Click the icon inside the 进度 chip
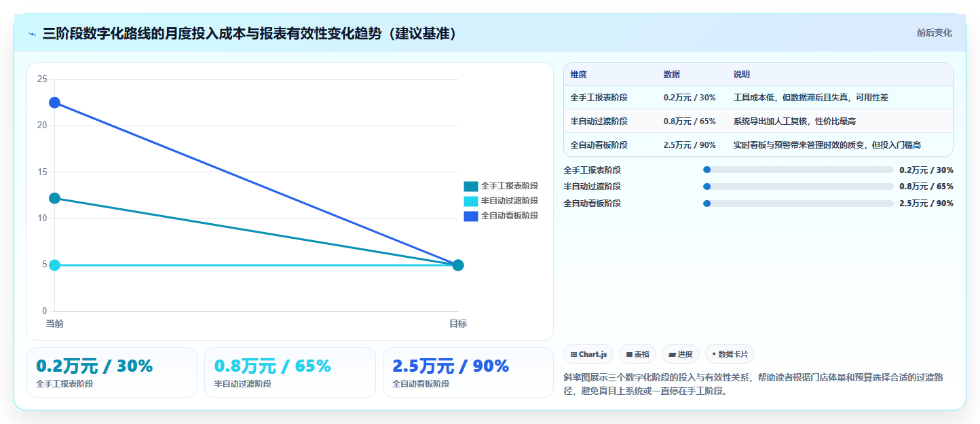 point(672,354)
